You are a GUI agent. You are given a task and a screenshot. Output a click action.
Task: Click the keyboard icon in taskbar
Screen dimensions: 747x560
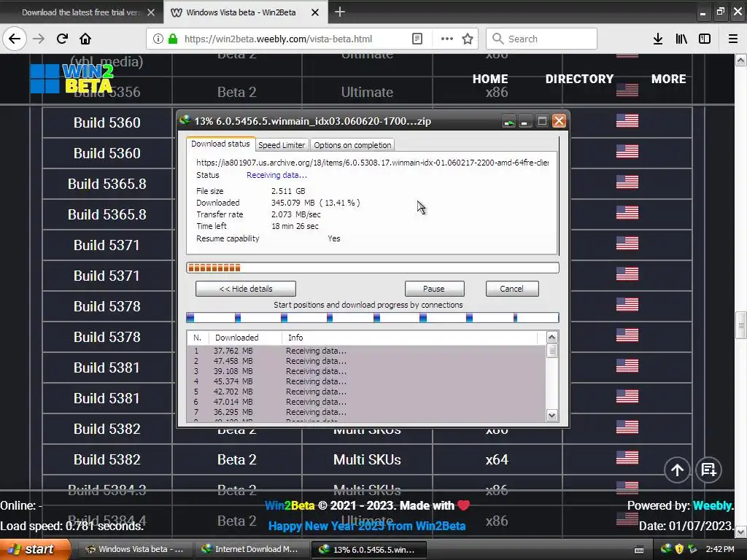pos(639,550)
